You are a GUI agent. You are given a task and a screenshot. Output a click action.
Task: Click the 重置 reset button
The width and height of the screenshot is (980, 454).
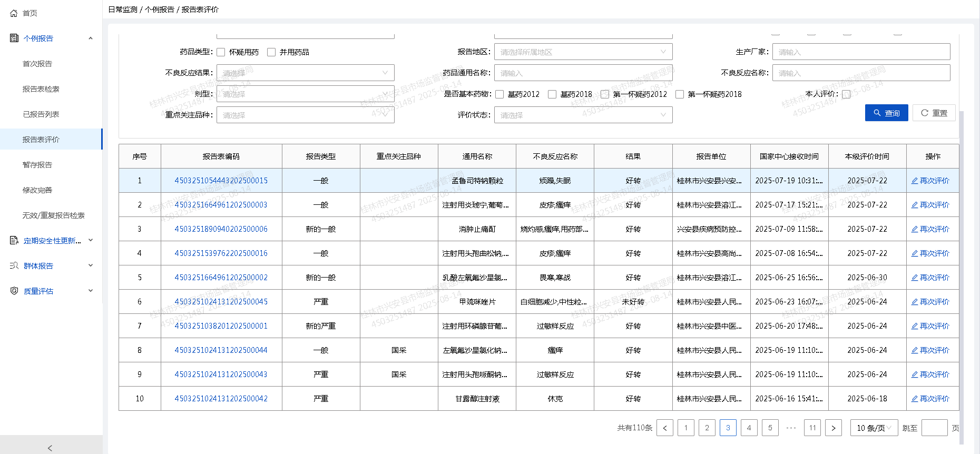934,113
